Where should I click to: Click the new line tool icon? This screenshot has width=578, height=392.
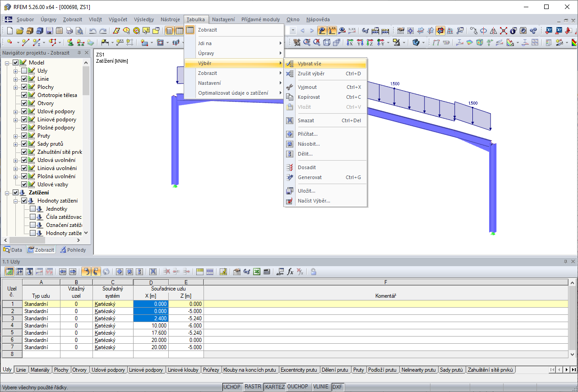coord(26,42)
